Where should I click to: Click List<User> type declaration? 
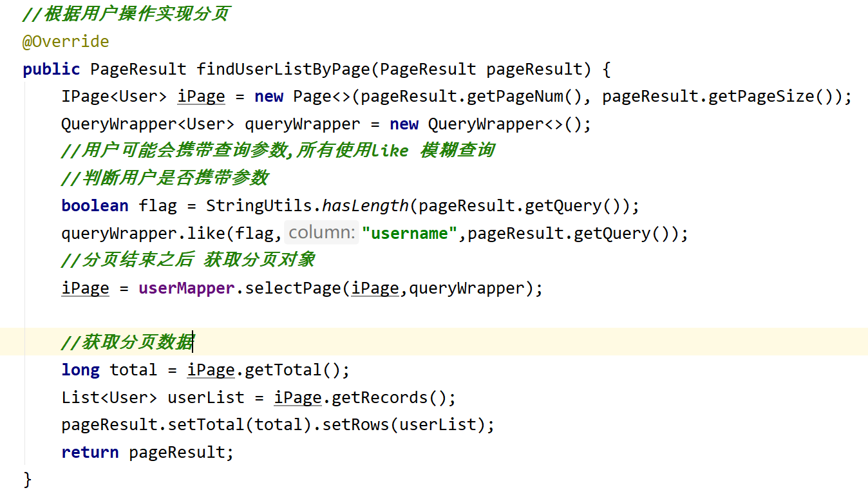(109, 398)
